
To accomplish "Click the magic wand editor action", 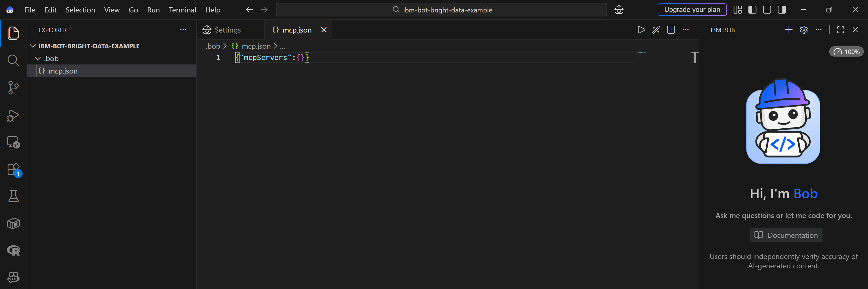I will pyautogui.click(x=656, y=30).
